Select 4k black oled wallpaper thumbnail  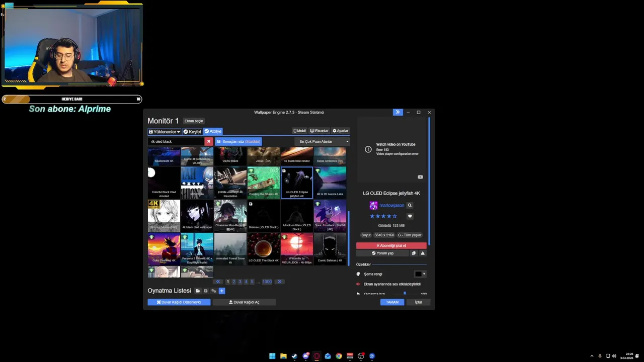click(x=197, y=216)
